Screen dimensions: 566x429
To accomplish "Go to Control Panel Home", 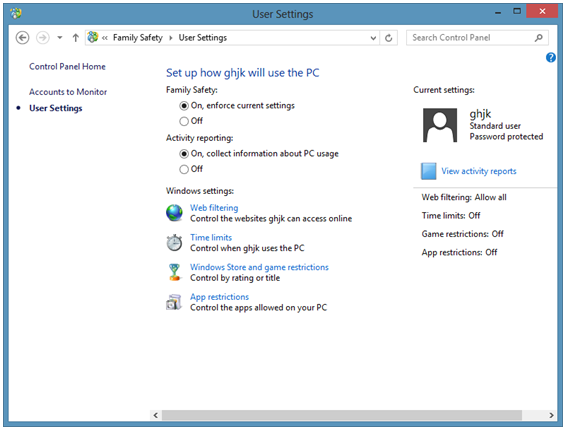I will (68, 66).
